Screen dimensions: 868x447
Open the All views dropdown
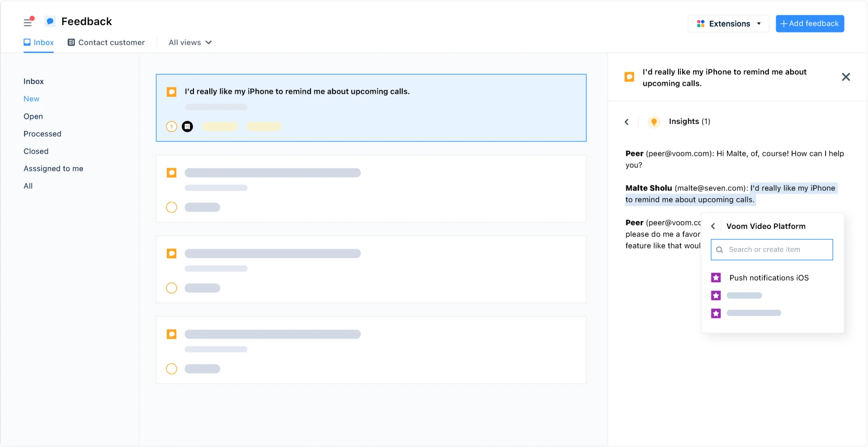190,42
